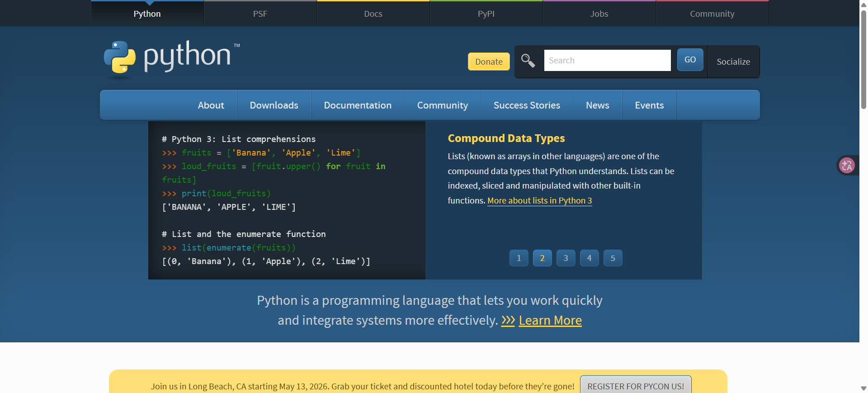Click the "# List and the enumerate function" comment

[244, 234]
